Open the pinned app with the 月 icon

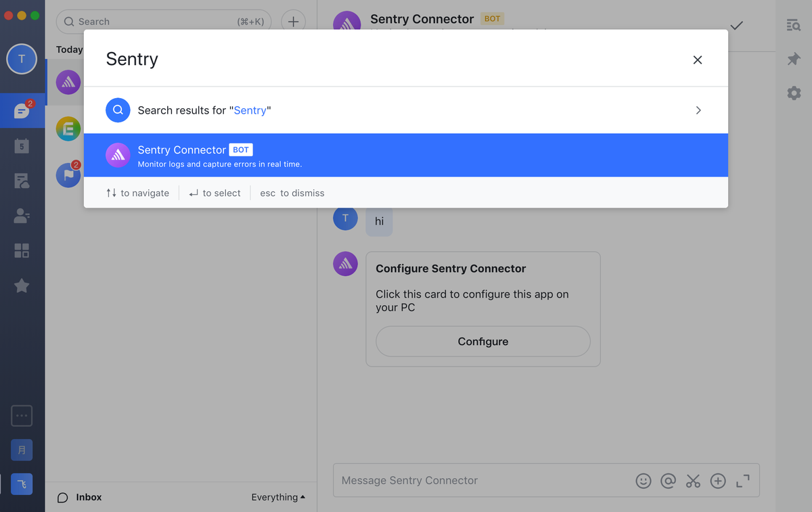(22, 450)
